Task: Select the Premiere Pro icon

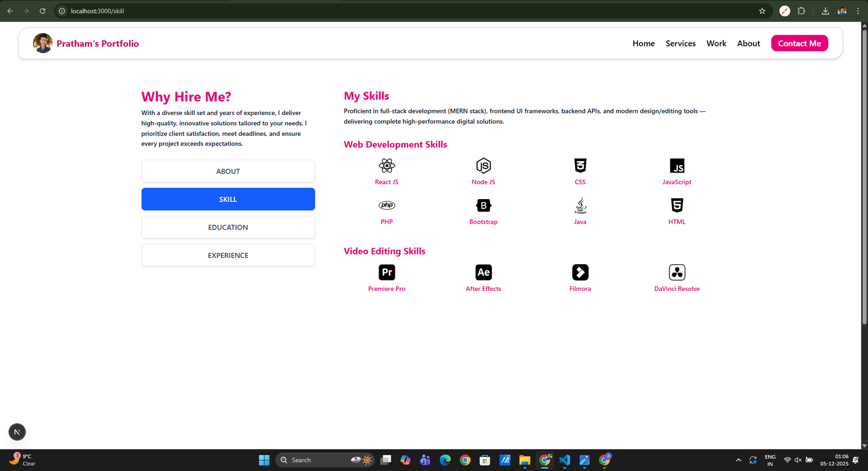Action: coord(387,272)
